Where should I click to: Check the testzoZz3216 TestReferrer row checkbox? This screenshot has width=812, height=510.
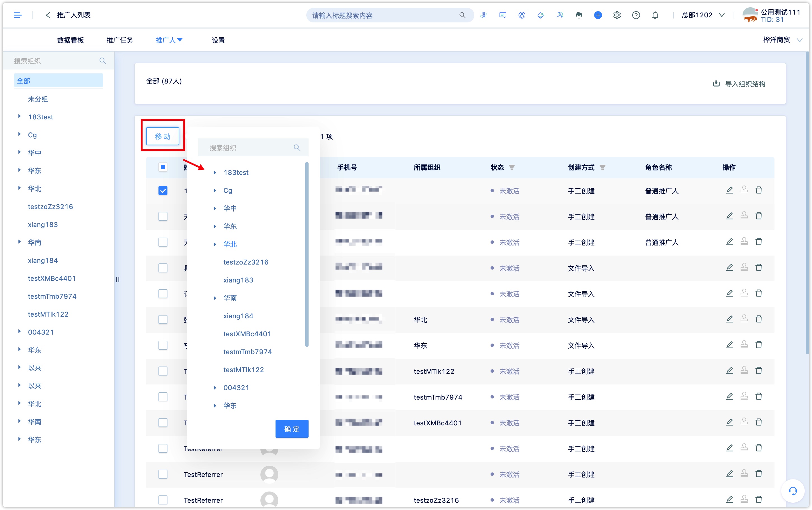(163, 500)
